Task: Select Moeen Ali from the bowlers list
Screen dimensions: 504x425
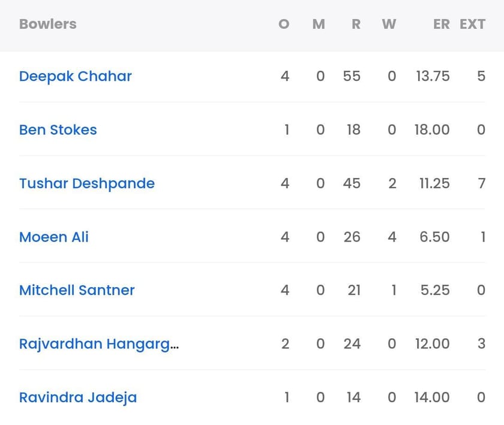Action: click(53, 237)
